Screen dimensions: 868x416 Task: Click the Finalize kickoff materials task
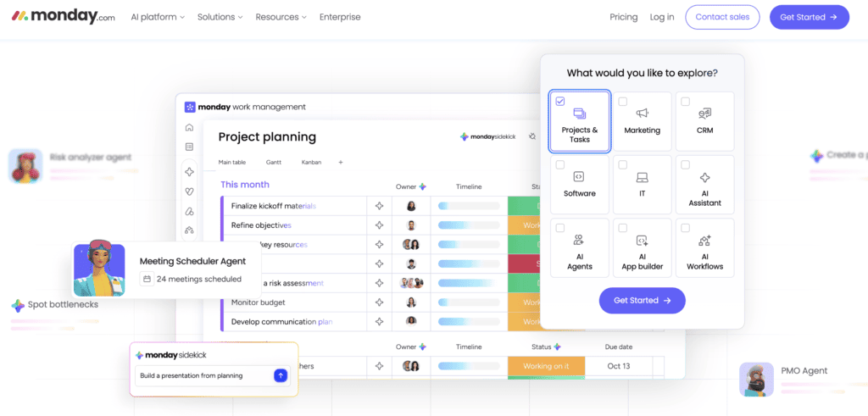pyautogui.click(x=274, y=206)
